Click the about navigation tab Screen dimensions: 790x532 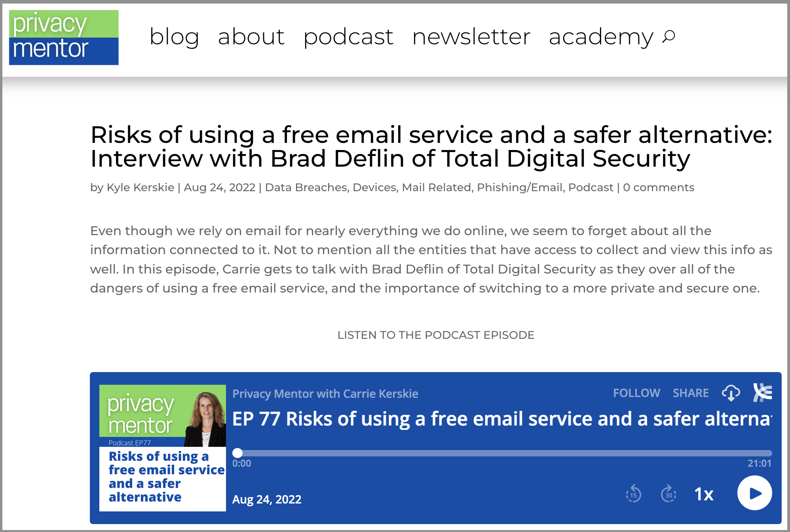(x=251, y=37)
